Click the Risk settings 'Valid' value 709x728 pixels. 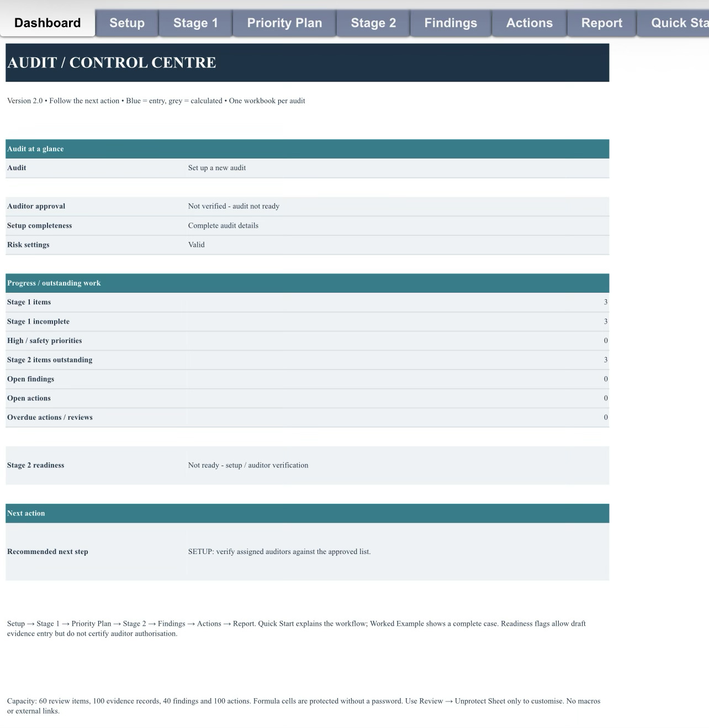(x=398, y=245)
